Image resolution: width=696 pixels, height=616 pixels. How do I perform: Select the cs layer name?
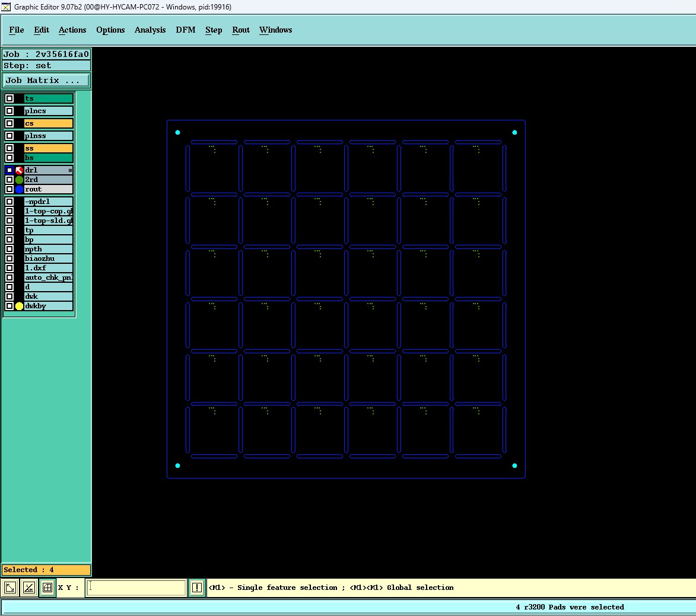tap(49, 123)
